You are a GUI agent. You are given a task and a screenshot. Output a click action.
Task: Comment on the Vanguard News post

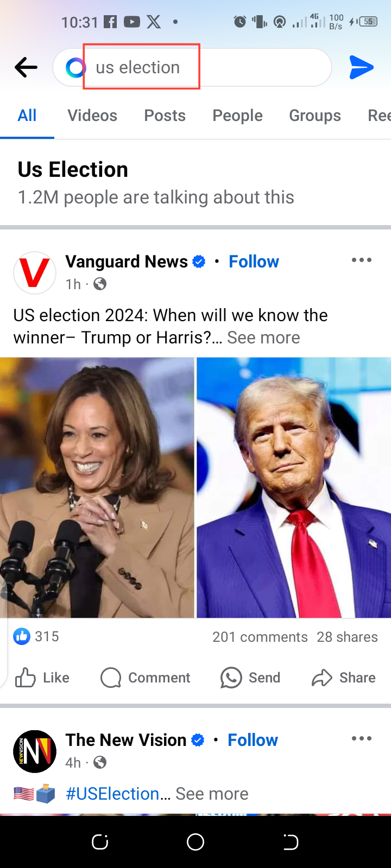coord(145,678)
